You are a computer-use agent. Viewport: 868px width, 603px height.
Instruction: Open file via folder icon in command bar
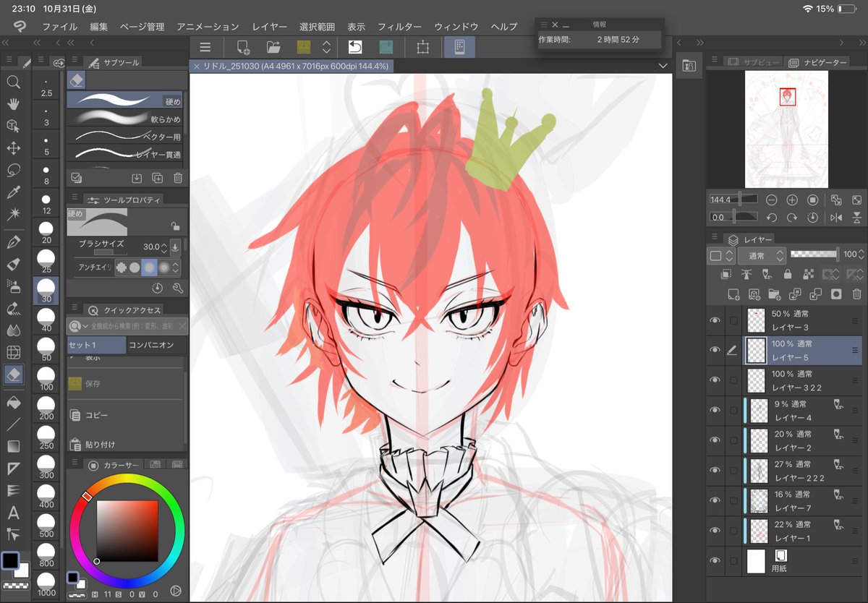pyautogui.click(x=273, y=47)
